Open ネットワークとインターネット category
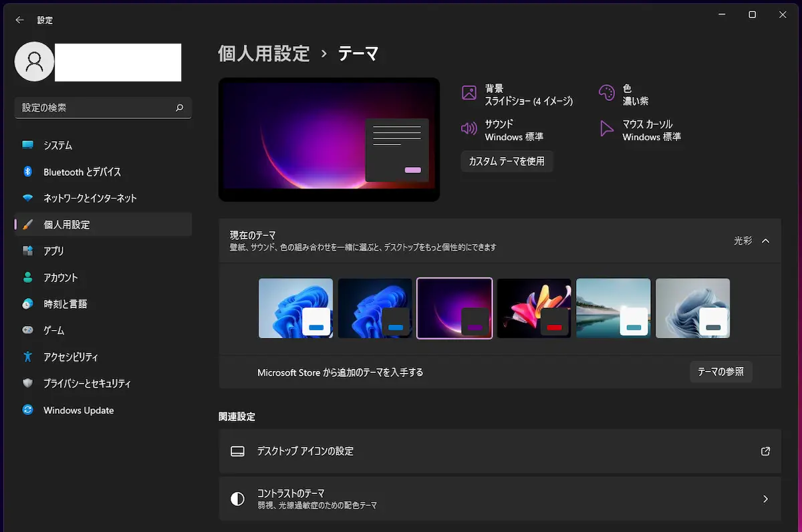 (103, 198)
